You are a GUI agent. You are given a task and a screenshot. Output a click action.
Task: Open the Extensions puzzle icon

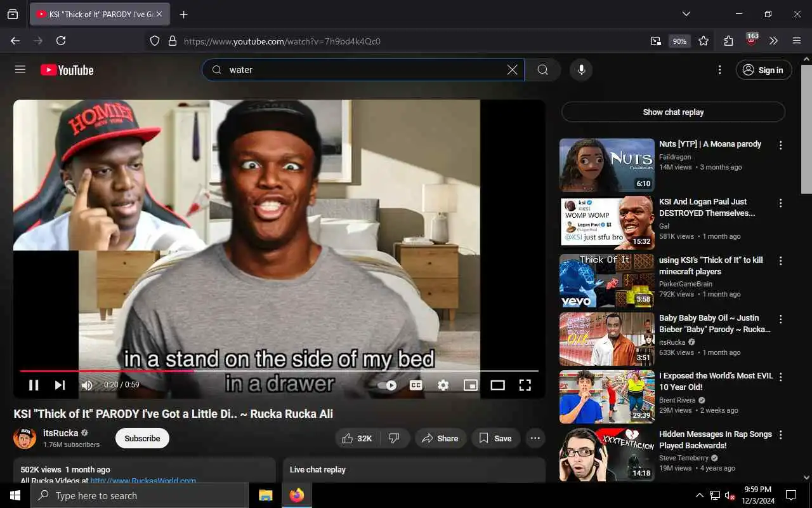click(728, 41)
